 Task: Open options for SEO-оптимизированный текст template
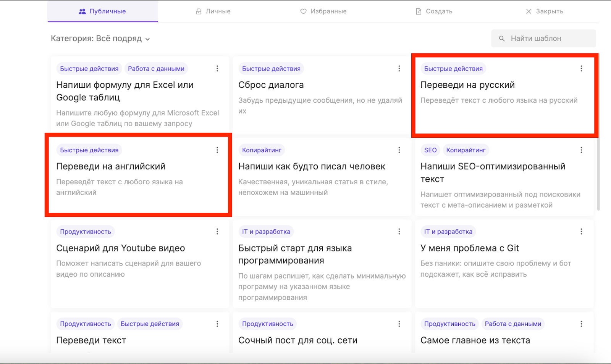[581, 150]
